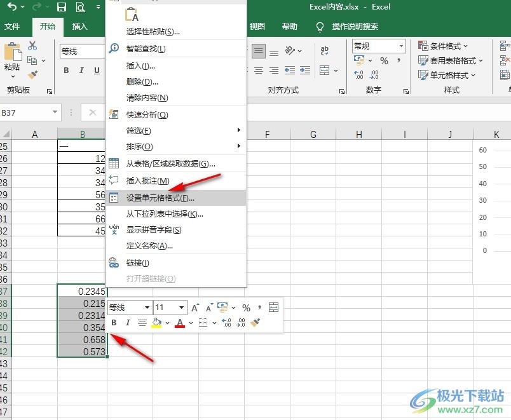Screen dimensions: 511x420
Task: Open the ribbon font name box showing 等线
Action: click(x=82, y=51)
